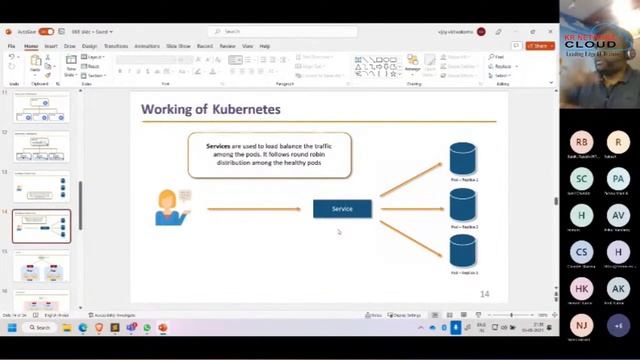Select slide 13 thumbnail
This screenshot has height=360, width=640.
(41, 187)
